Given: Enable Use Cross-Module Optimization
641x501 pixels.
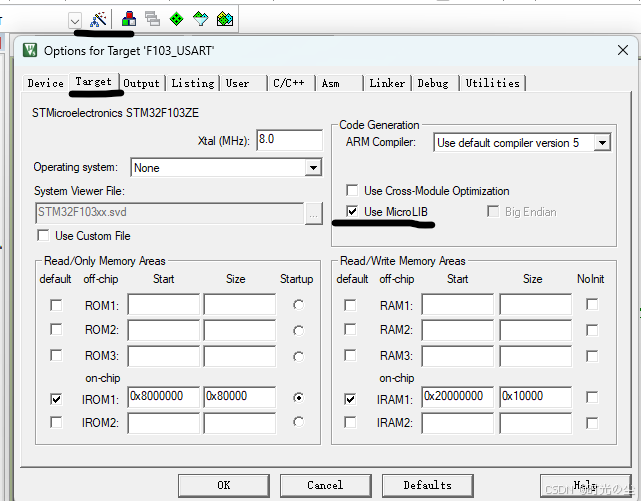Looking at the screenshot, I should coord(352,190).
